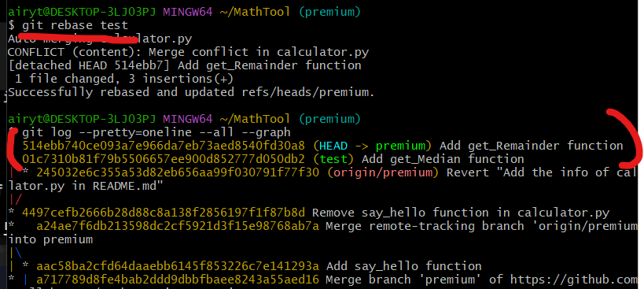Viewport: 644px width, 289px height.
Task: Select commit hash aac58ba2cfd64daaebb6145f853226c7e141293a
Action: click(x=178, y=266)
